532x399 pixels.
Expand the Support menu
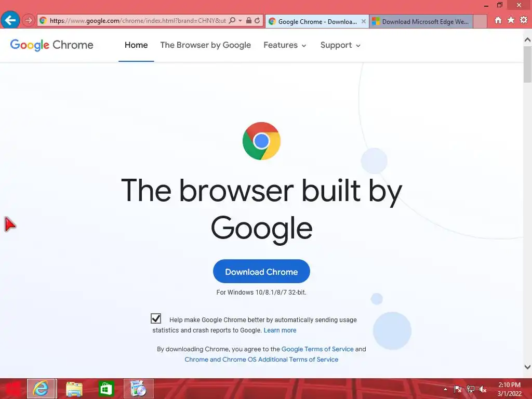pyautogui.click(x=340, y=45)
